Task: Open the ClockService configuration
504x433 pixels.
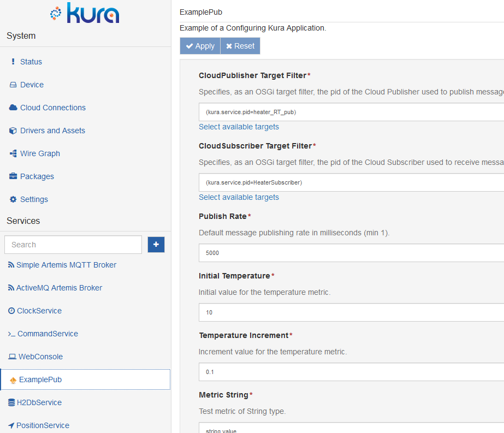Action: click(x=39, y=311)
